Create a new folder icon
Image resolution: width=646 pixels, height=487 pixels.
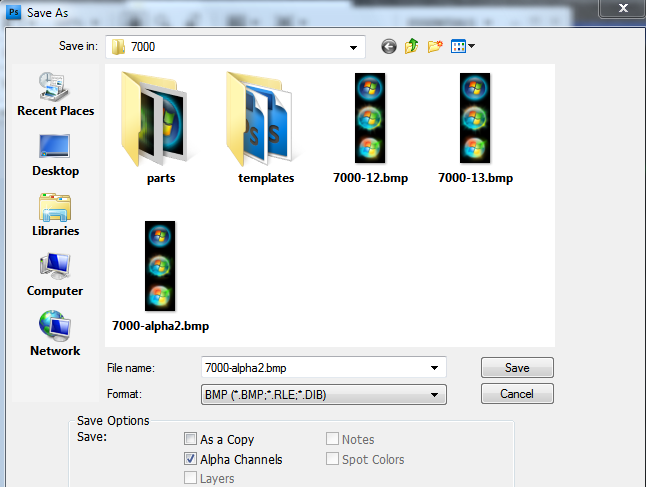pyautogui.click(x=435, y=46)
